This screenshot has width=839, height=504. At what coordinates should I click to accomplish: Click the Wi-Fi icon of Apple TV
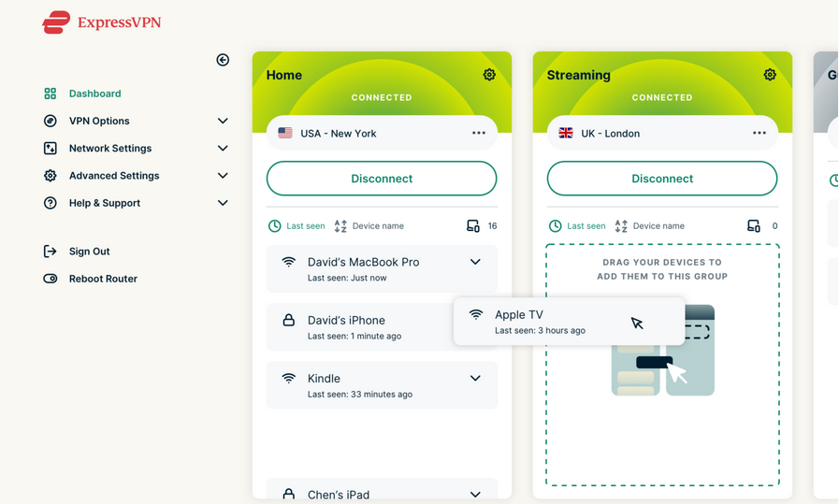[476, 314]
